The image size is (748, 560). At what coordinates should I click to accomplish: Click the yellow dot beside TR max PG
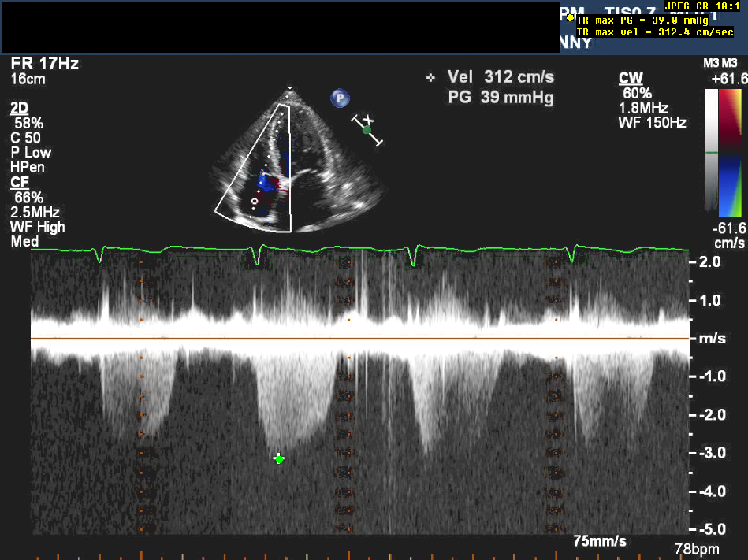click(570, 17)
